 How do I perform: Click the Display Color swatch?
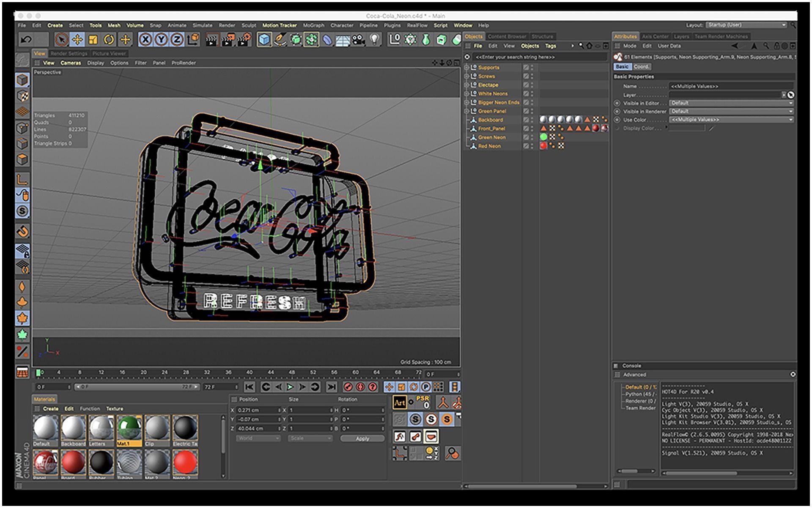pos(686,128)
